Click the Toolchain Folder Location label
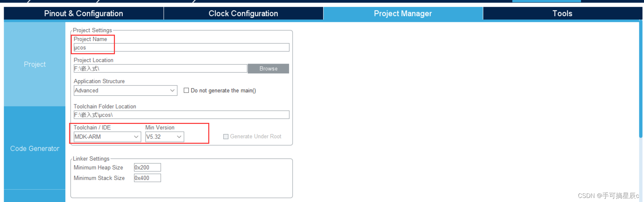 [105, 106]
